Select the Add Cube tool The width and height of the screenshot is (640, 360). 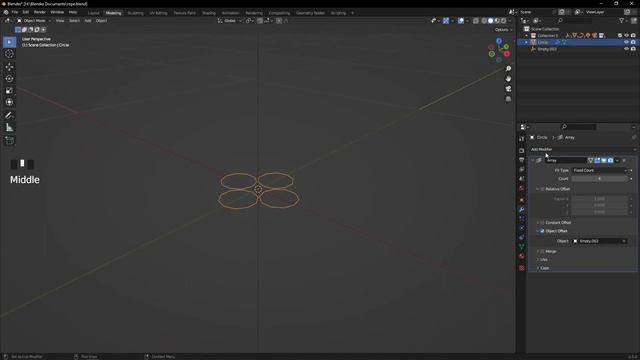point(9,141)
